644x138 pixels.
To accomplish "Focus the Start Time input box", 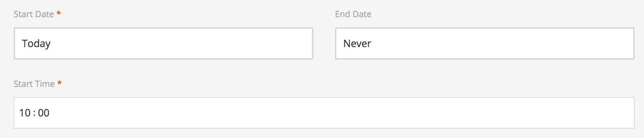I will coord(324,113).
